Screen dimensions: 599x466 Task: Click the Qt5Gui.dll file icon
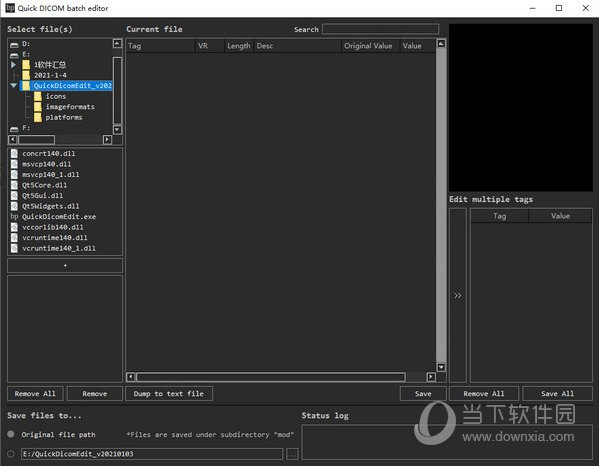(x=14, y=196)
